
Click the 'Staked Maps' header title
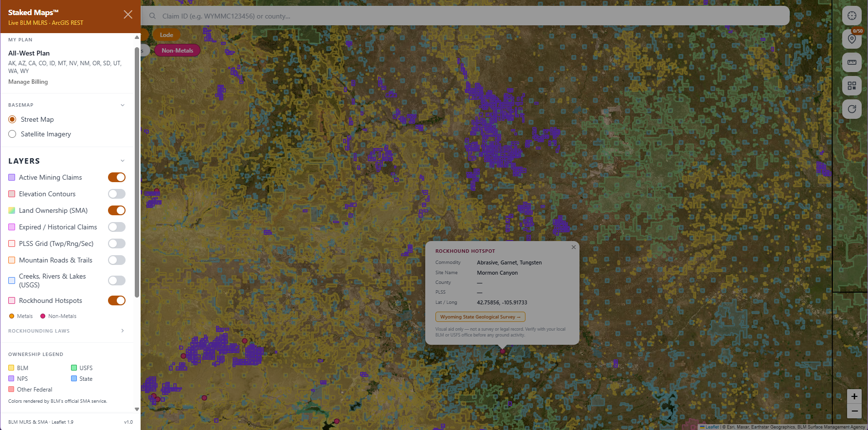pos(33,13)
